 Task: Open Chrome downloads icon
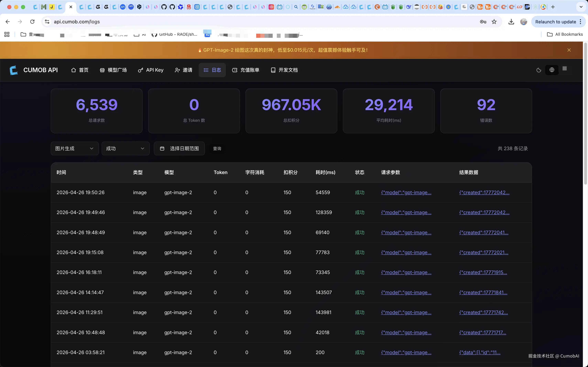[511, 22]
